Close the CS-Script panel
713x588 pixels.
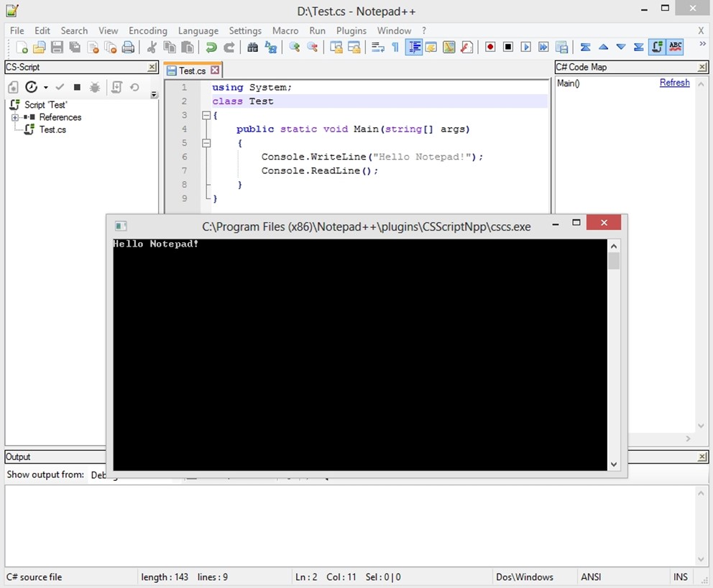click(x=152, y=68)
